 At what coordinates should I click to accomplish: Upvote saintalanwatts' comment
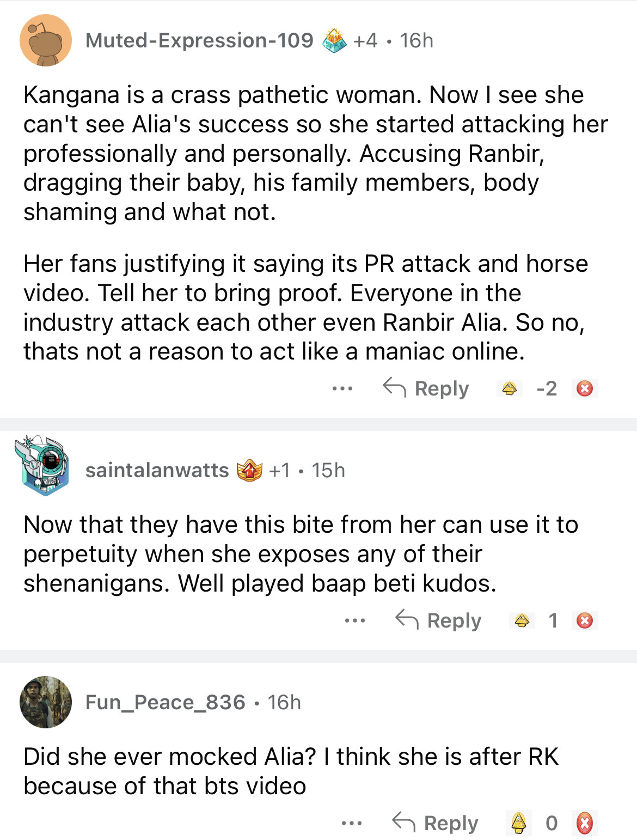522,620
